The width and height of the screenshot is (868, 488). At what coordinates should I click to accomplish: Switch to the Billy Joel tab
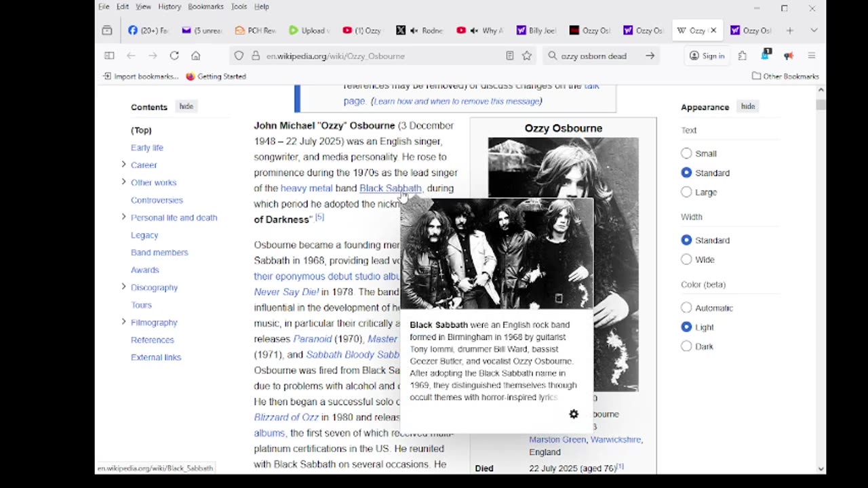[536, 30]
